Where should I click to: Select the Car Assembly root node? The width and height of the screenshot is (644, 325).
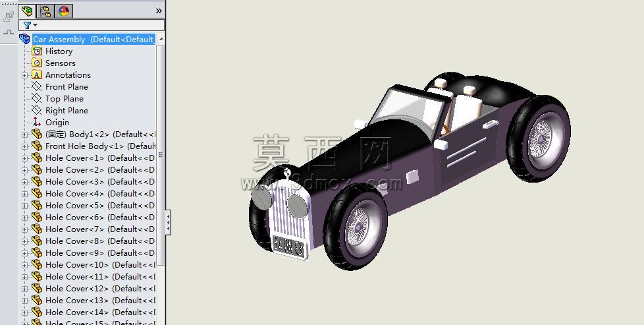click(94, 39)
